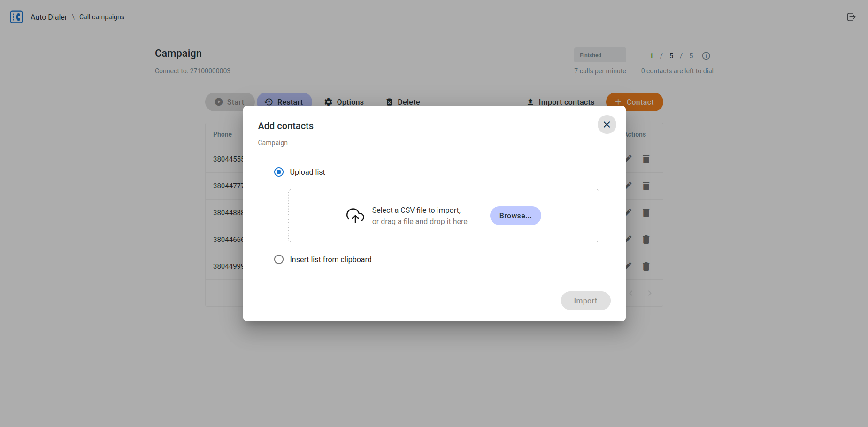Image resolution: width=868 pixels, height=427 pixels.
Task: Restart the campaign
Action: pyautogui.click(x=284, y=102)
